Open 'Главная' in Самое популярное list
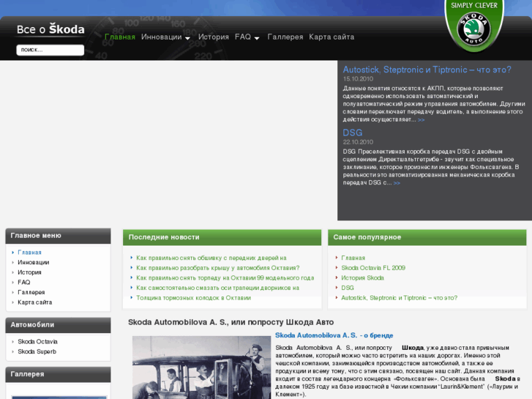The image size is (532, 399). [x=353, y=258]
